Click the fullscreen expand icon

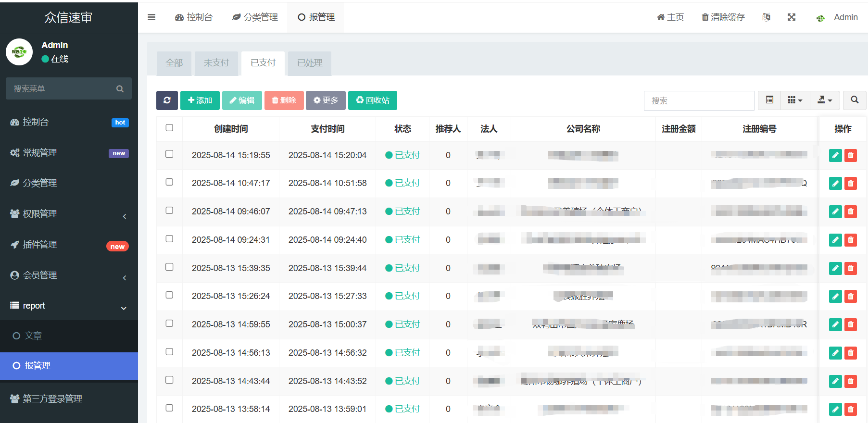[791, 17]
